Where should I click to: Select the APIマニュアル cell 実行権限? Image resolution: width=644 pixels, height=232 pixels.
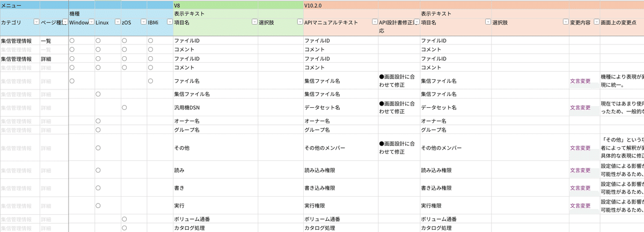tap(341, 206)
